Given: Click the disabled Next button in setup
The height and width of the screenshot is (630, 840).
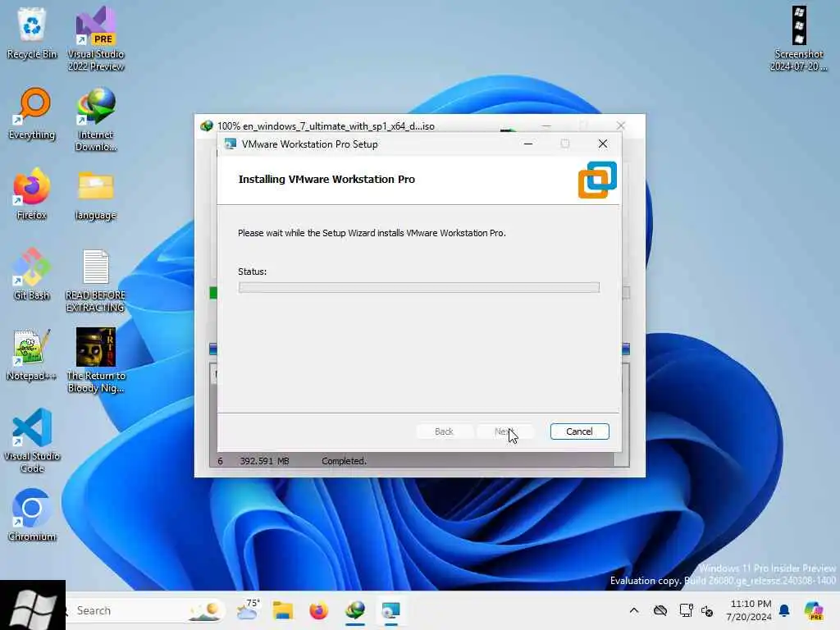Looking at the screenshot, I should tap(504, 431).
